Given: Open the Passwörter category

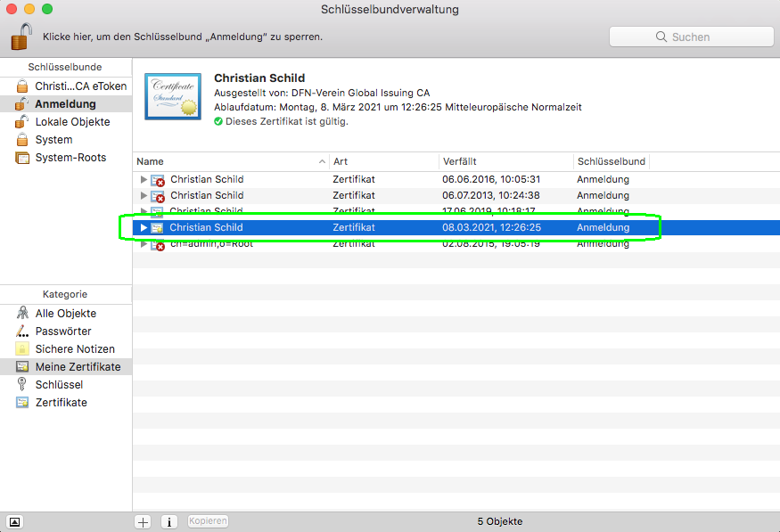Looking at the screenshot, I should (x=62, y=331).
